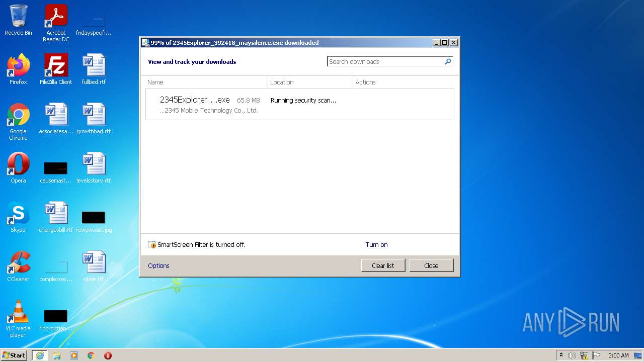Screen dimensions: 644x362
Task: Select levelsstory.rtf document icon
Action: [94, 168]
